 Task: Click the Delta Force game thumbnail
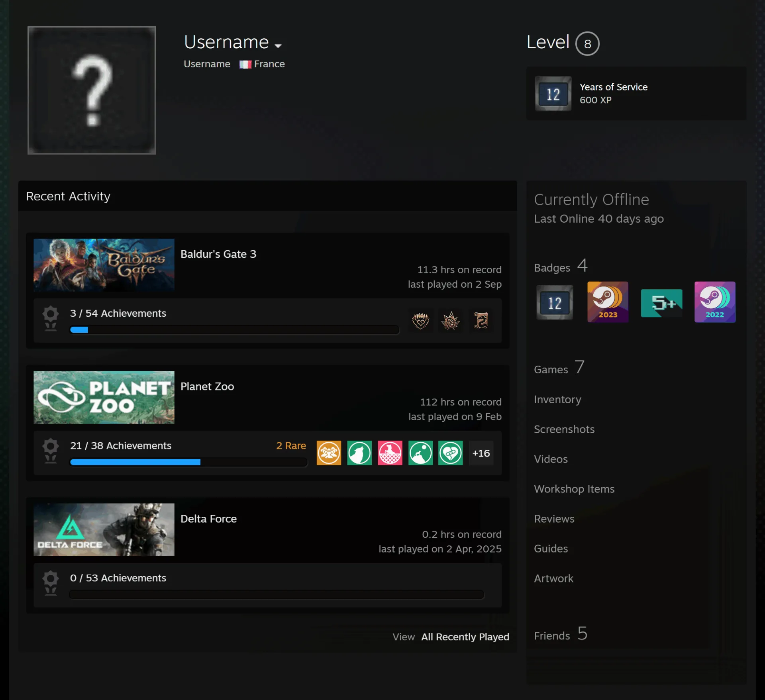click(x=104, y=529)
